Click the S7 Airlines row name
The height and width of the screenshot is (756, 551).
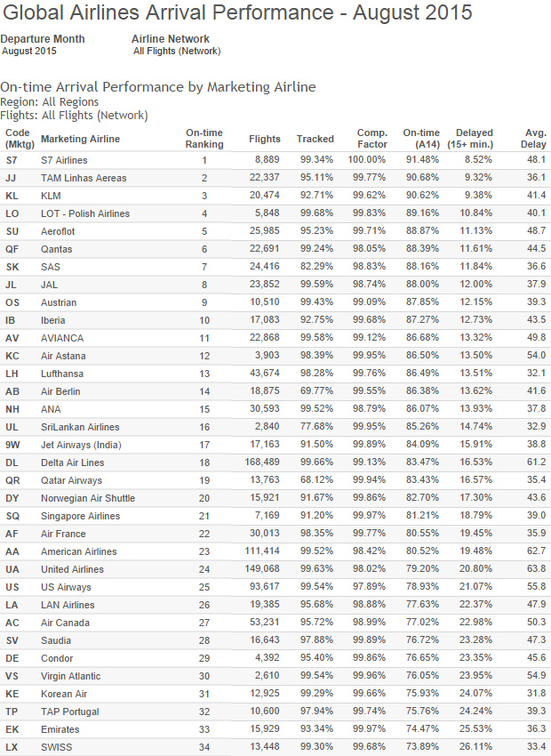pyautogui.click(x=64, y=160)
